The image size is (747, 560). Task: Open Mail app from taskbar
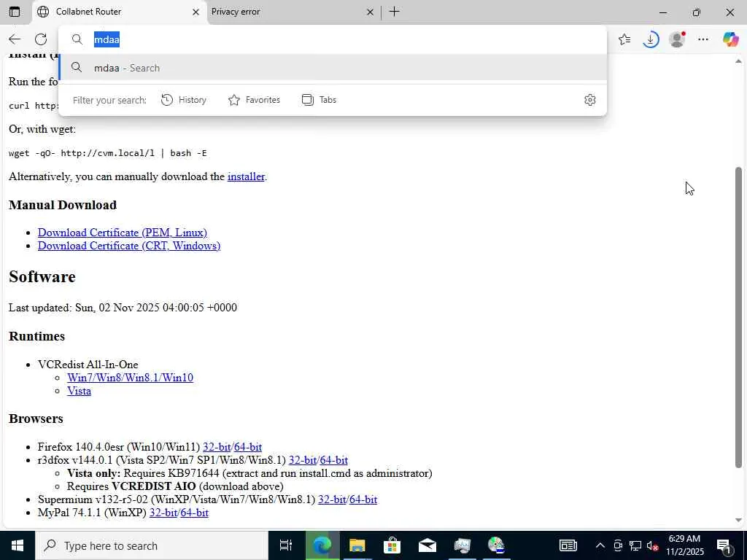tap(427, 545)
